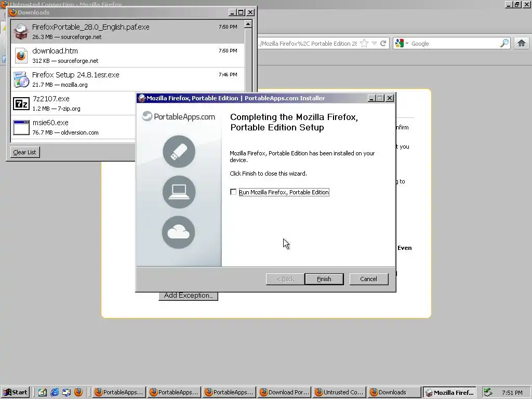Image resolution: width=532 pixels, height=399 pixels.
Task: Click installer title bar package icon
Action: click(x=142, y=98)
